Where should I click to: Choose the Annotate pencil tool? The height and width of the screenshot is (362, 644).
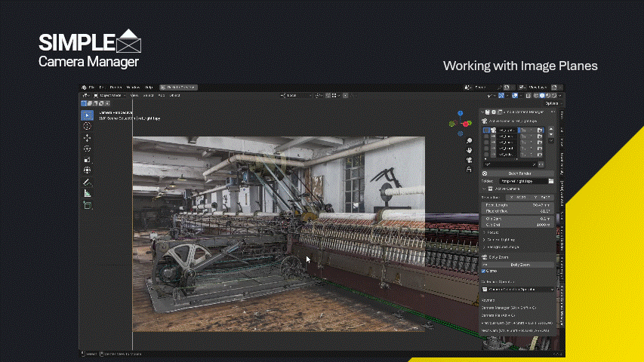click(x=87, y=183)
